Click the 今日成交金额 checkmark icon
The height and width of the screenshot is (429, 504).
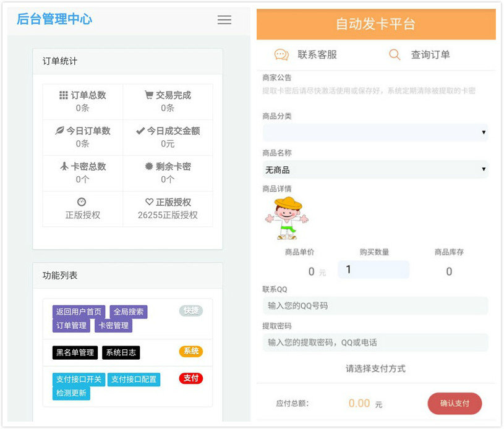coord(140,131)
